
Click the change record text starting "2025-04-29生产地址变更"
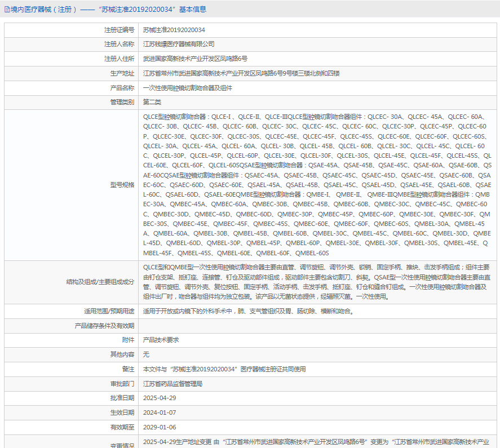pyautogui.click(x=316, y=442)
